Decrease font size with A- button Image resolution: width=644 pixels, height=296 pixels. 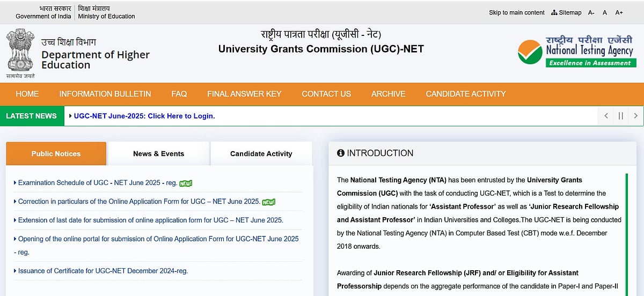tap(591, 12)
